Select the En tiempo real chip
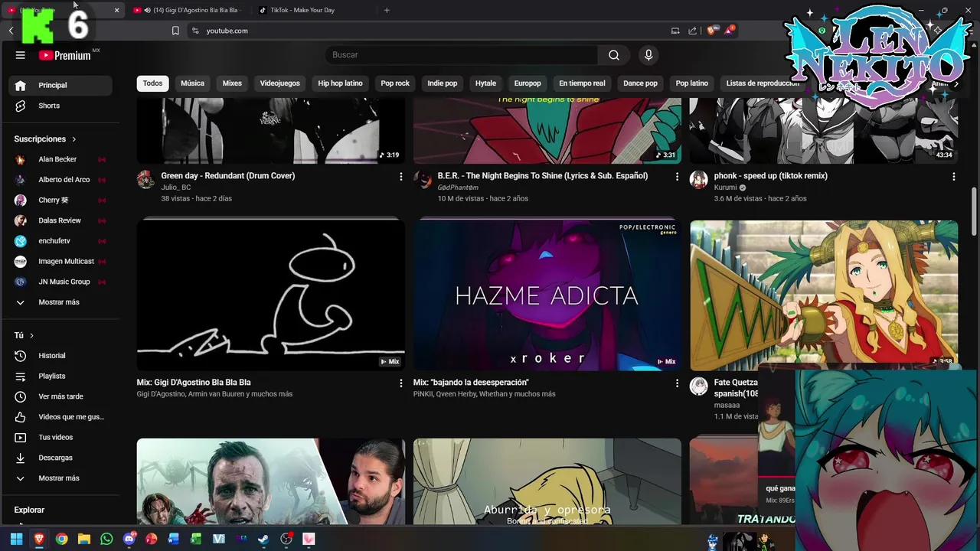 (x=582, y=83)
